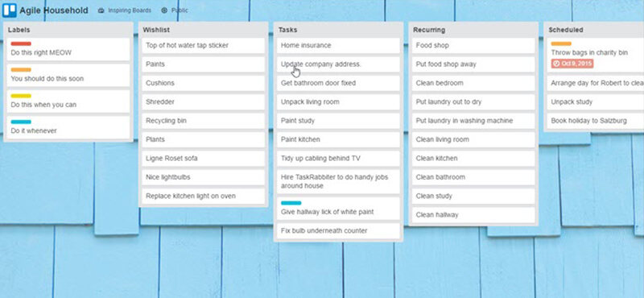Click the Wishlist list header
The height and width of the screenshot is (298, 644).
[156, 30]
